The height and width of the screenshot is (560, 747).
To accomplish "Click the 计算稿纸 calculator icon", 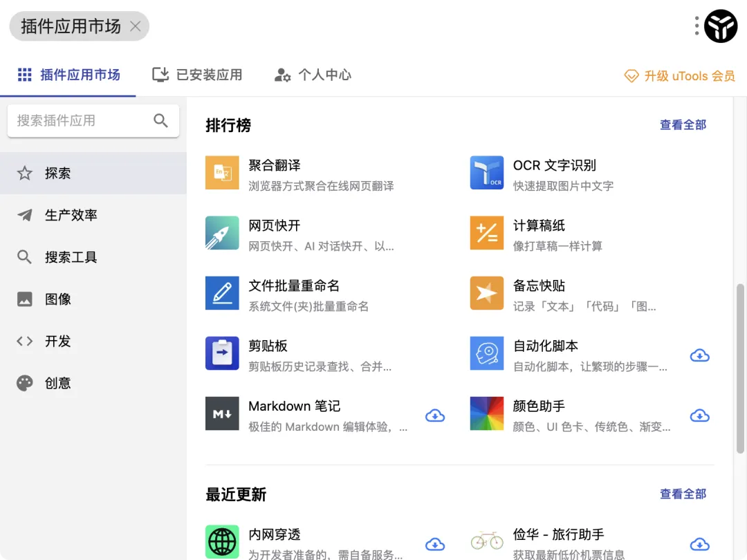I will 486,233.
